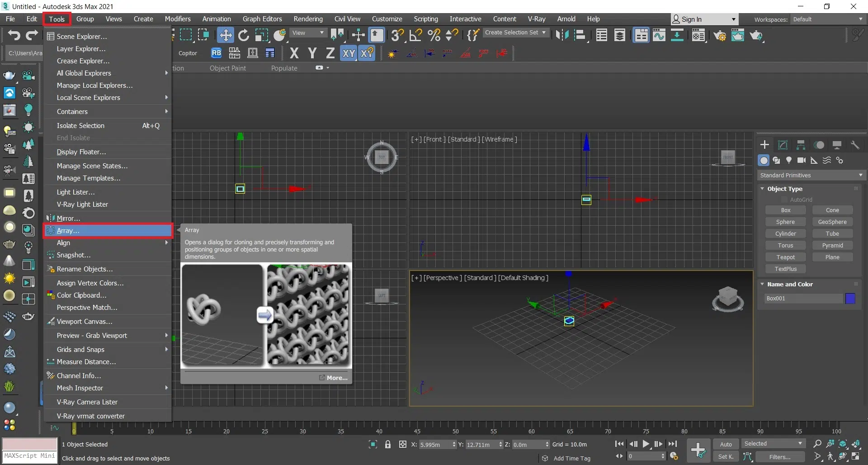868x465 pixels.
Task: Collapse the Object Type rollout
Action: 784,189
